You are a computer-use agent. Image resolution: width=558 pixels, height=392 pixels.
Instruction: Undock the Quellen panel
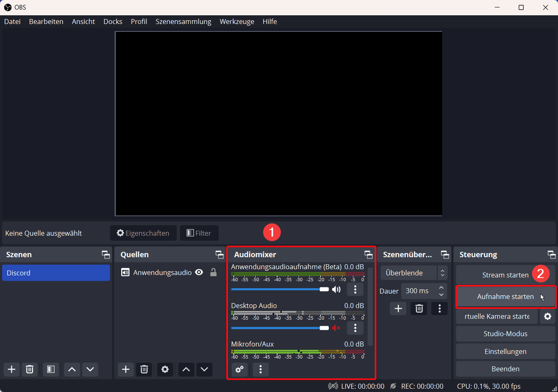(219, 255)
